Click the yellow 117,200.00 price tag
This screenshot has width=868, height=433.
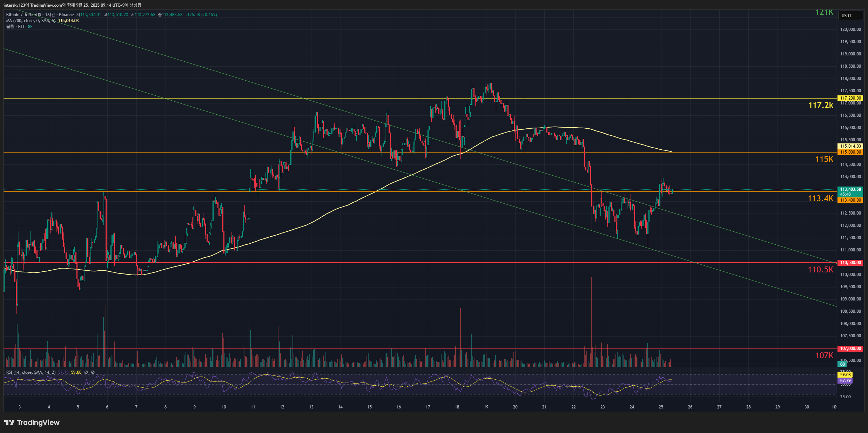pos(850,98)
